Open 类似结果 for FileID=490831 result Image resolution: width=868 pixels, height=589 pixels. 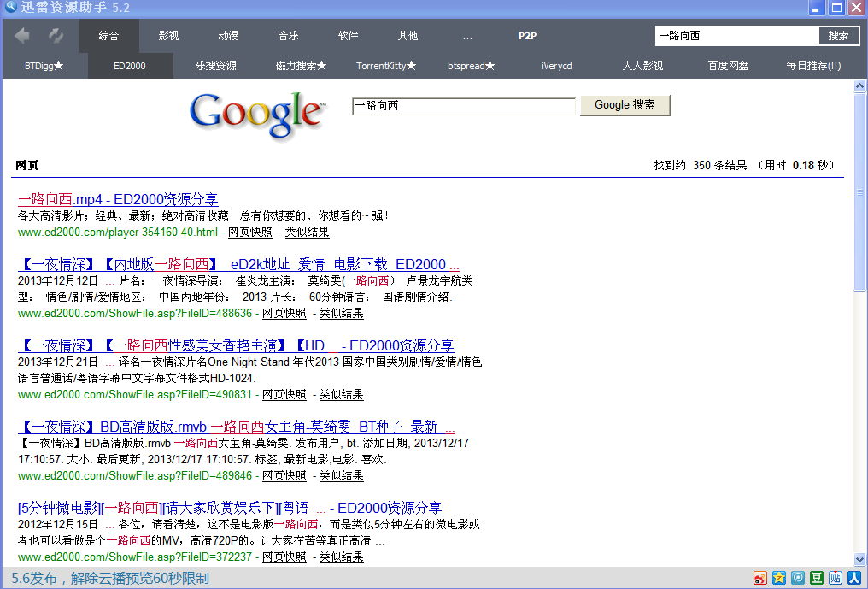tap(341, 394)
